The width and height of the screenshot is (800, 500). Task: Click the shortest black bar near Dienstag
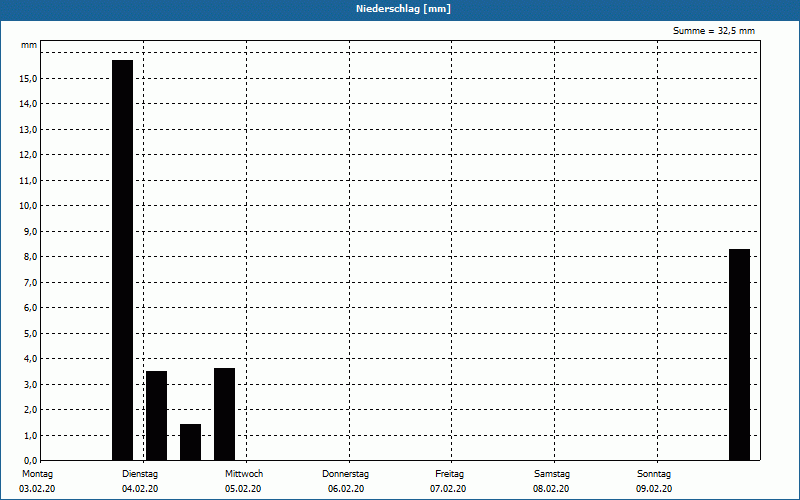(x=190, y=442)
